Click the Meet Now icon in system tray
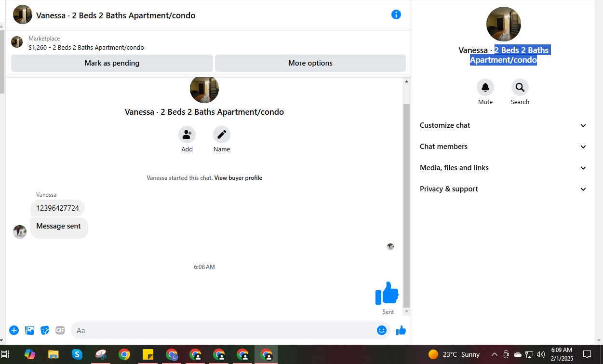The width and height of the screenshot is (603, 364). click(x=506, y=354)
